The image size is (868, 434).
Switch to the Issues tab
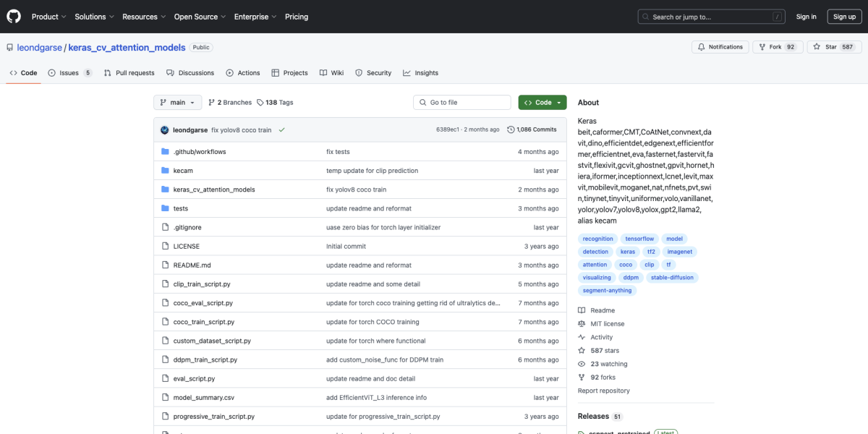coord(70,73)
